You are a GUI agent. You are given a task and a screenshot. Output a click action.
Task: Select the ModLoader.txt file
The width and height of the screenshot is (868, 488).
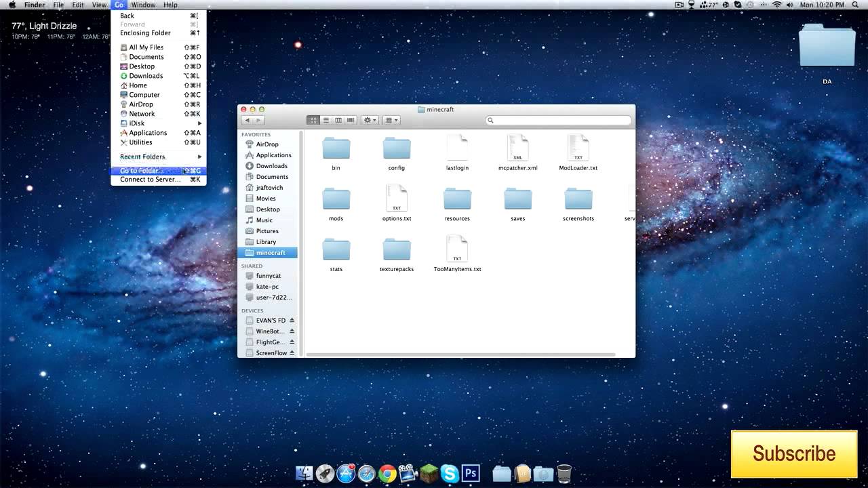578,148
